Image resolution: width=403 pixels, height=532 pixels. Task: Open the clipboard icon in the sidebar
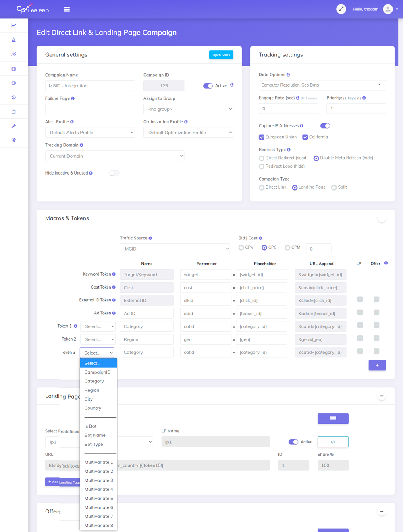click(14, 112)
